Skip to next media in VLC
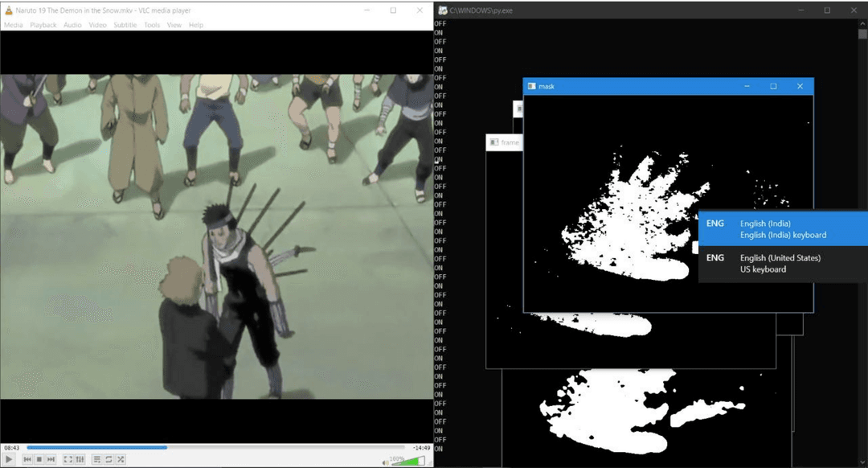Viewport: 868px width, 468px height. (x=51, y=459)
